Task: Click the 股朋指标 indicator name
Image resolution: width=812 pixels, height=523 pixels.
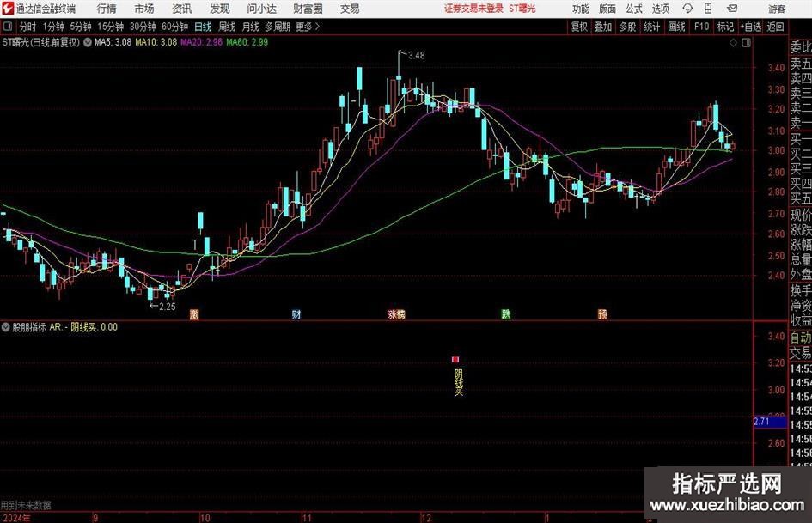Action: click(29, 327)
